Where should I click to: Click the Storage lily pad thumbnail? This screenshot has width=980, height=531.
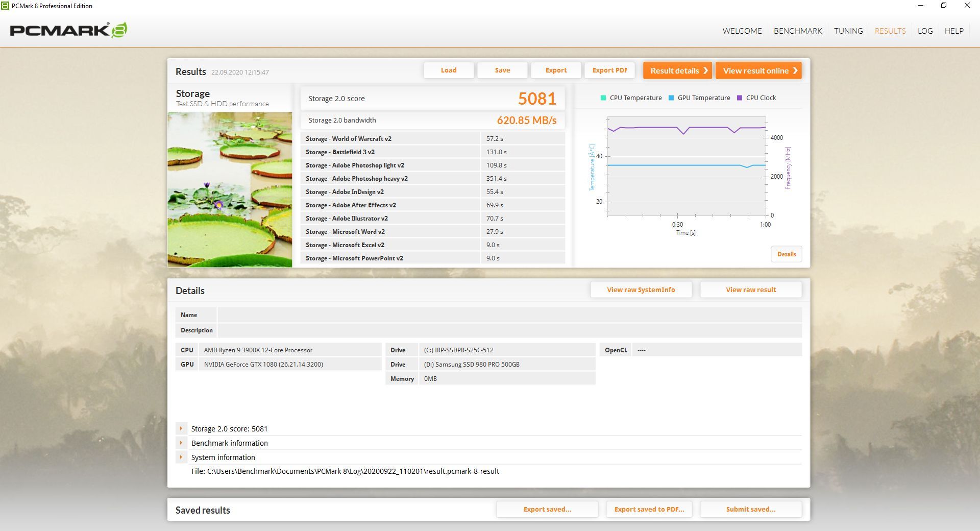(230, 189)
